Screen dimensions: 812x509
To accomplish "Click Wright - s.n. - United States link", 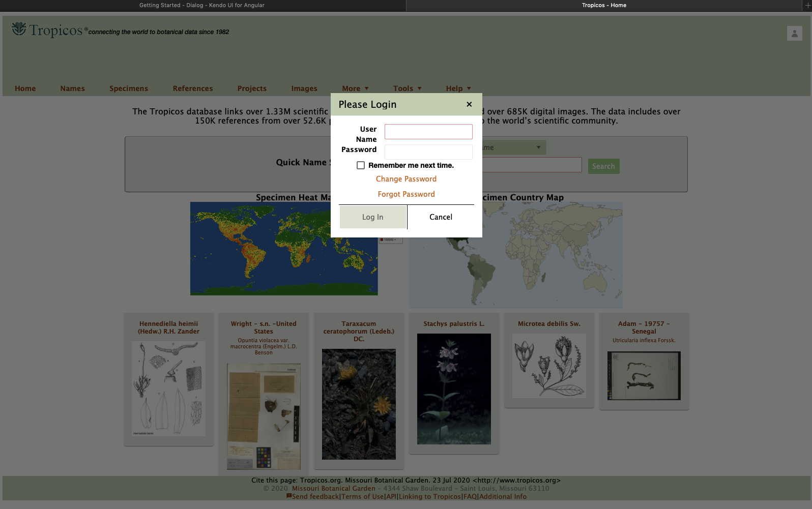I will coord(264,327).
